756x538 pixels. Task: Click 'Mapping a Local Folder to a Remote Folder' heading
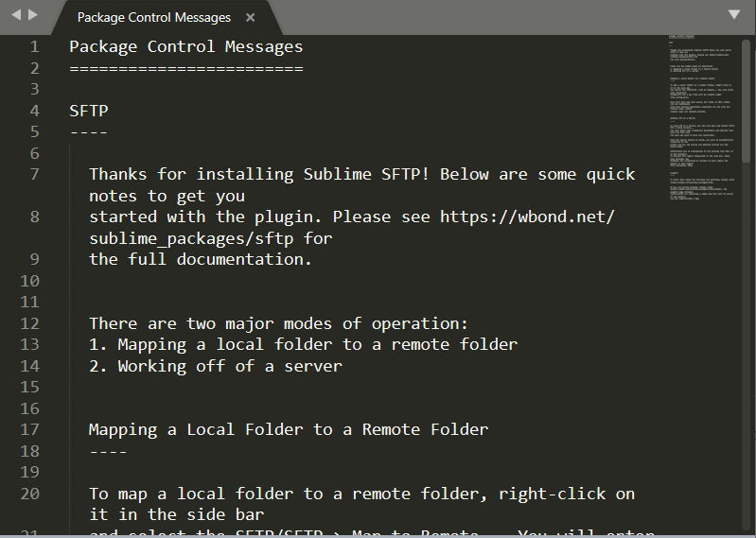(289, 429)
